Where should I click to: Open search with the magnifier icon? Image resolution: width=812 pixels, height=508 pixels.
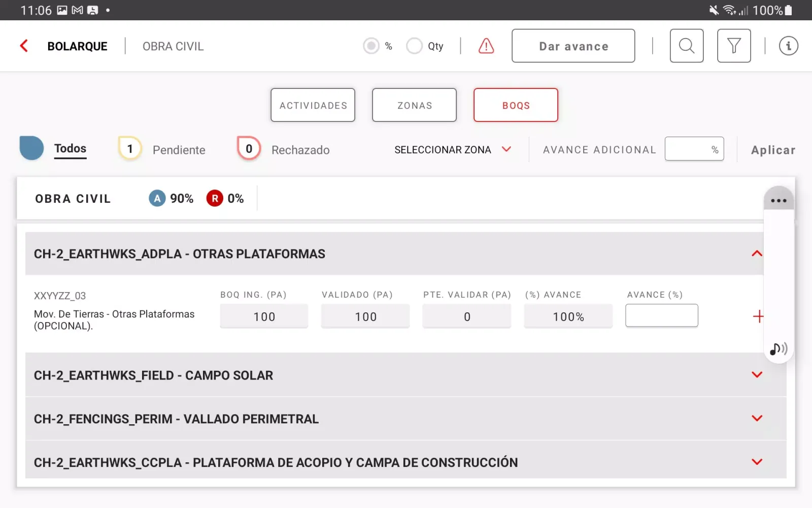coord(686,46)
